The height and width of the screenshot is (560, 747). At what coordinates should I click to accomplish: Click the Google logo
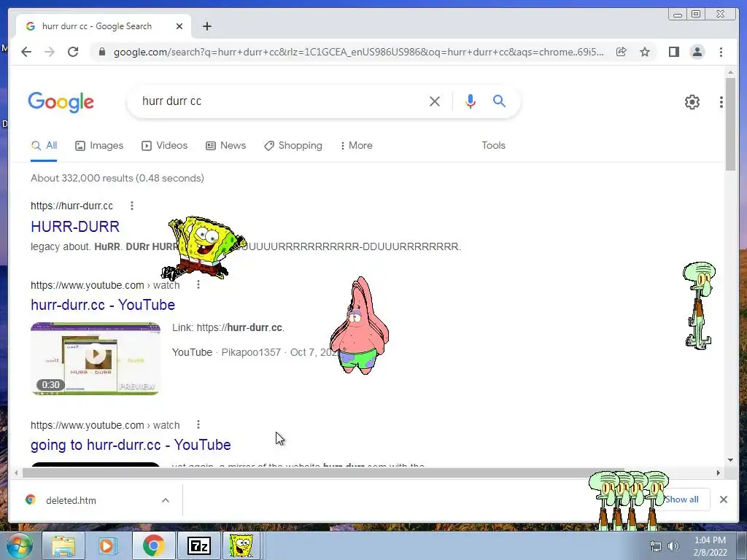(61, 102)
